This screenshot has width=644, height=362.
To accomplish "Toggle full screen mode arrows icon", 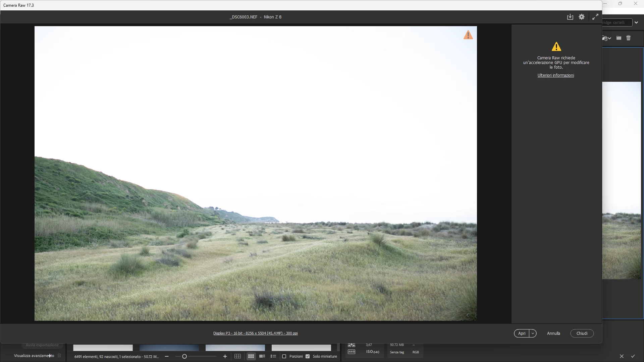I will coord(595,17).
